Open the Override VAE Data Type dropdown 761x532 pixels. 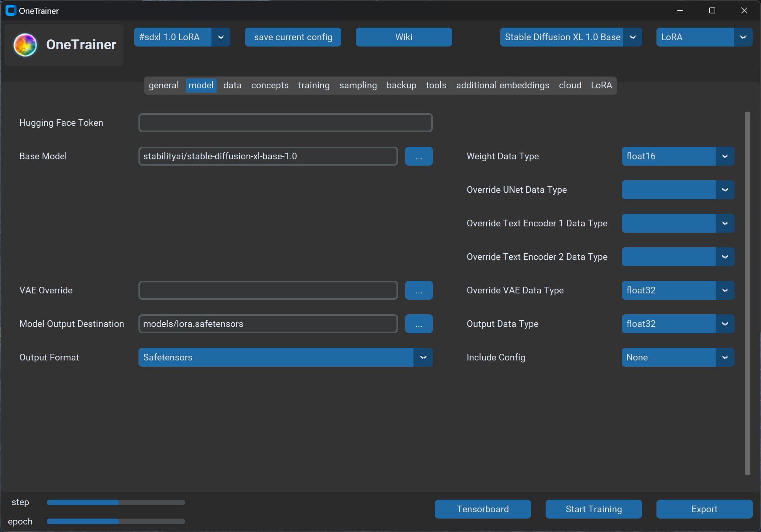point(725,290)
